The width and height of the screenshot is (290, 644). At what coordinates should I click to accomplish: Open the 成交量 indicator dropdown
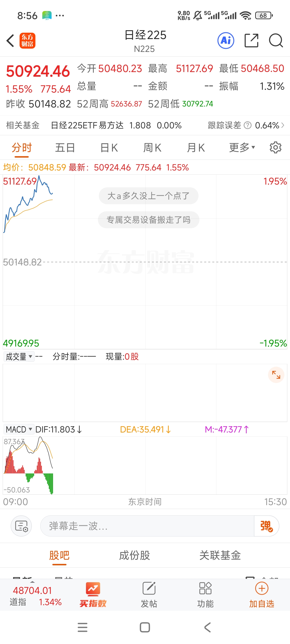pyautogui.click(x=19, y=356)
